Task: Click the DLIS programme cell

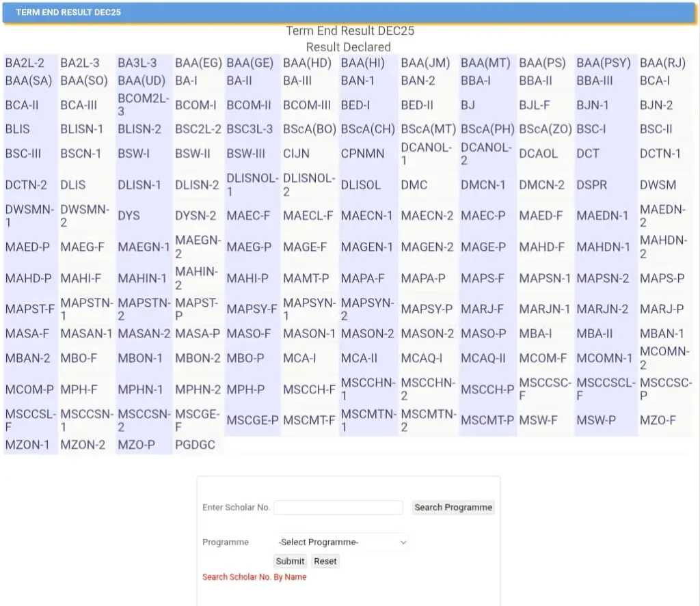Action: point(72,184)
